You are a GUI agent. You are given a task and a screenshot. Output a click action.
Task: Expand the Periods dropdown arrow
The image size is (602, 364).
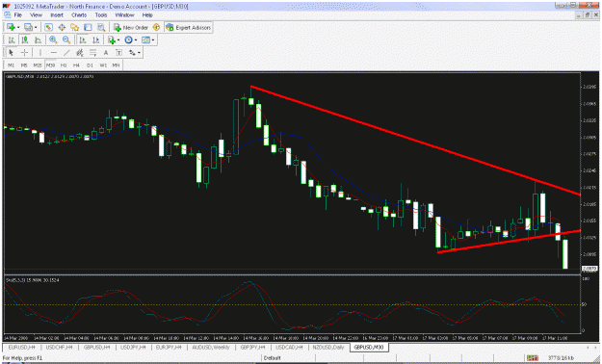point(136,40)
